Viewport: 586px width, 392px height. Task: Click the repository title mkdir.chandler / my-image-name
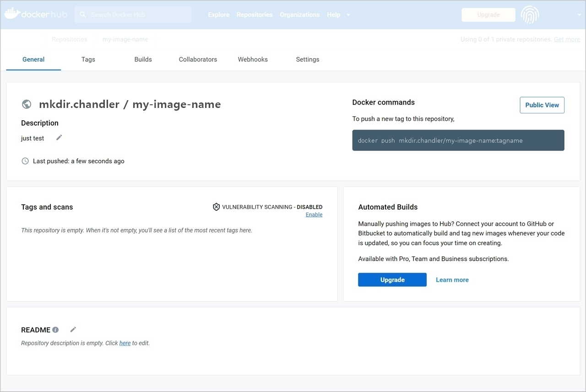click(130, 104)
